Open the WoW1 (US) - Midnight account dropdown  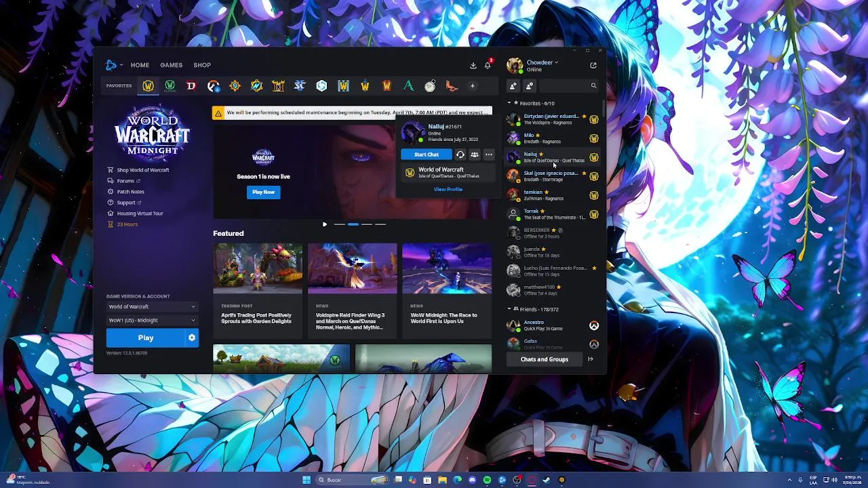click(x=152, y=320)
